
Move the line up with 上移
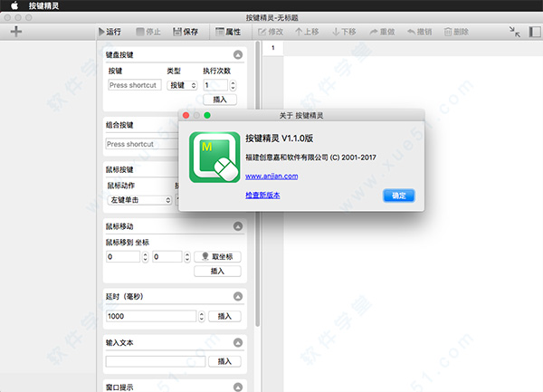click(x=307, y=32)
